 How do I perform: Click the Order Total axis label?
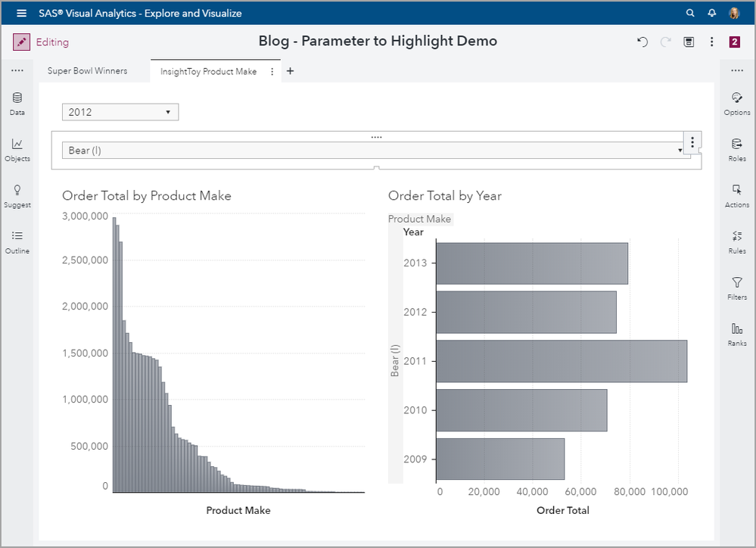coord(563,510)
